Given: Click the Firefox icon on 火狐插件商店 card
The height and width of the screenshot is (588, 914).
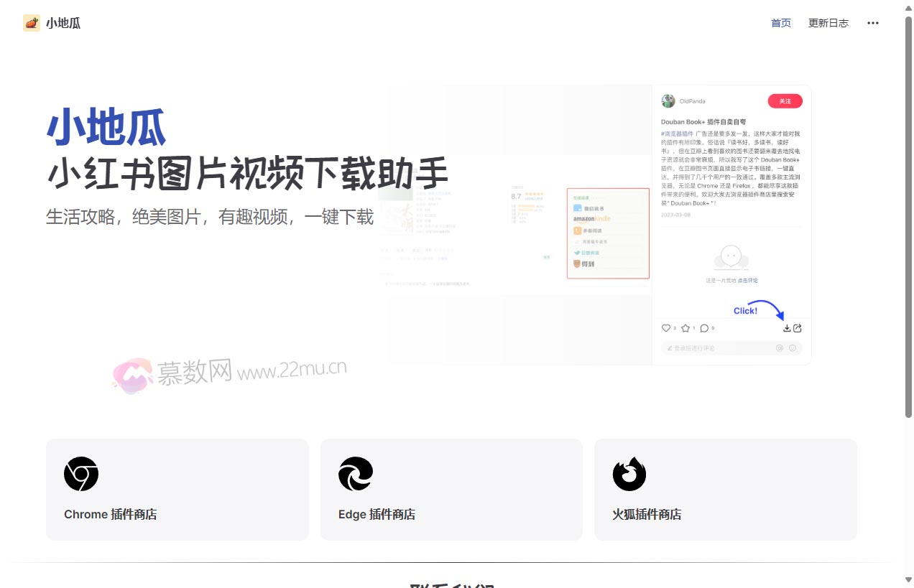Looking at the screenshot, I should [x=629, y=474].
